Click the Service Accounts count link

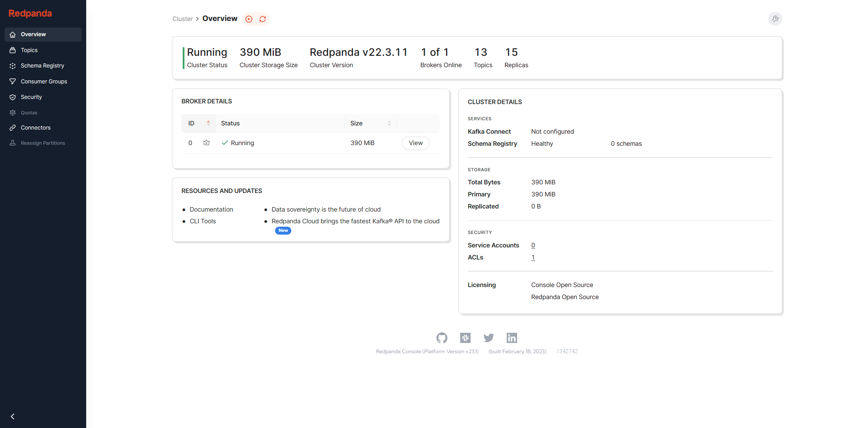click(x=533, y=245)
